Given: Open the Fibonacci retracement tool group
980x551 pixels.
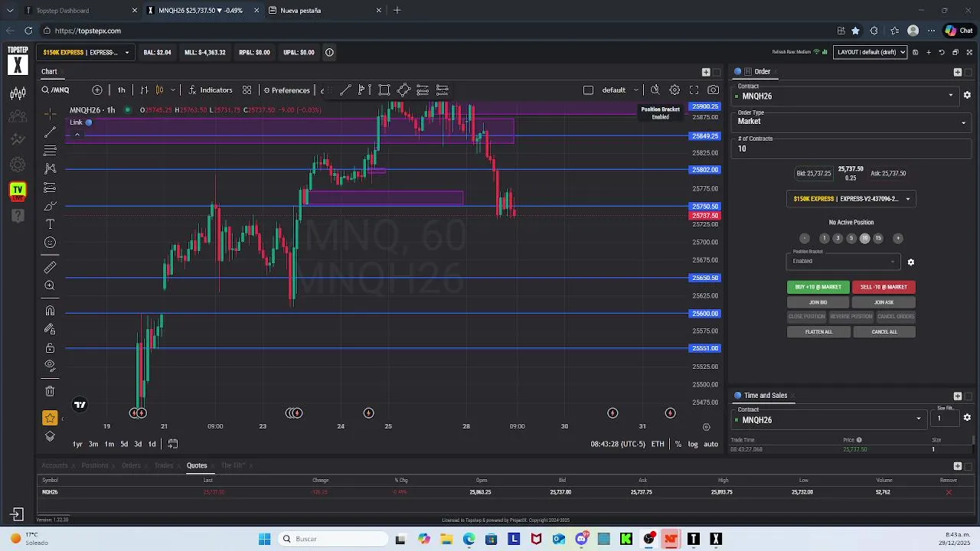Looking at the screenshot, I should point(50,150).
